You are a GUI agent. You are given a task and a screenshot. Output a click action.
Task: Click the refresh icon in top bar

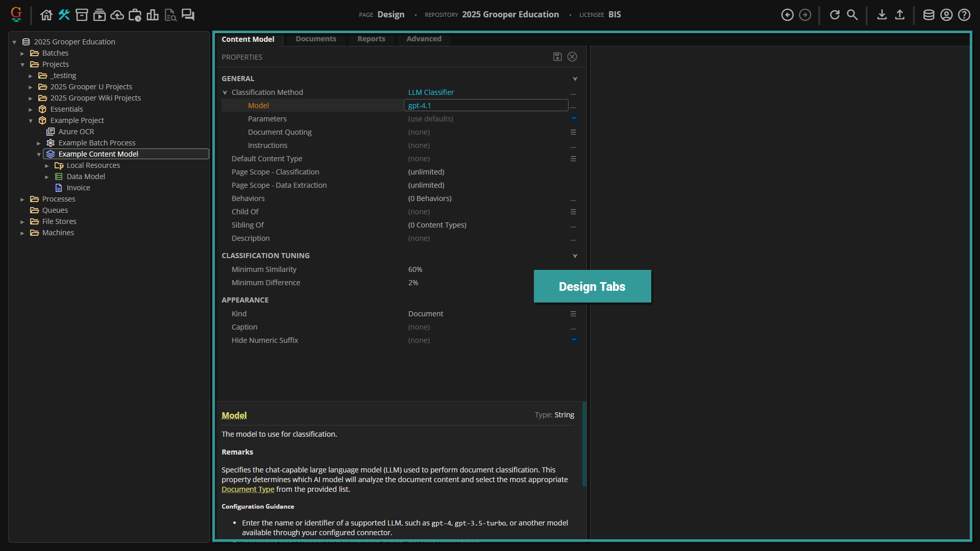tap(835, 15)
